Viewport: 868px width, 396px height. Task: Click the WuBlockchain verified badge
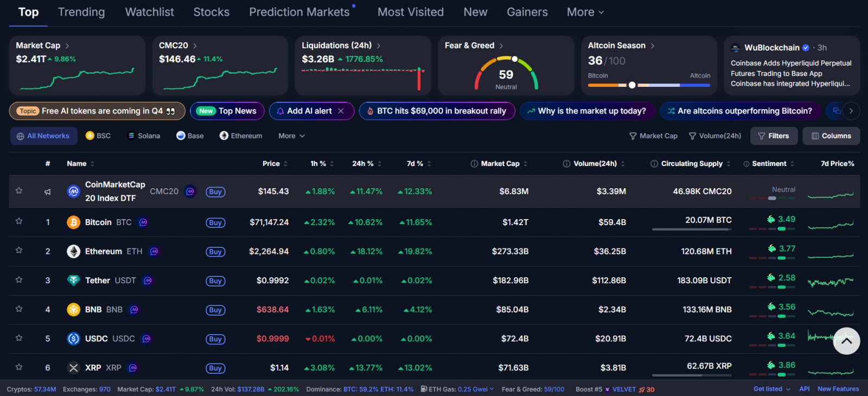[x=806, y=48]
